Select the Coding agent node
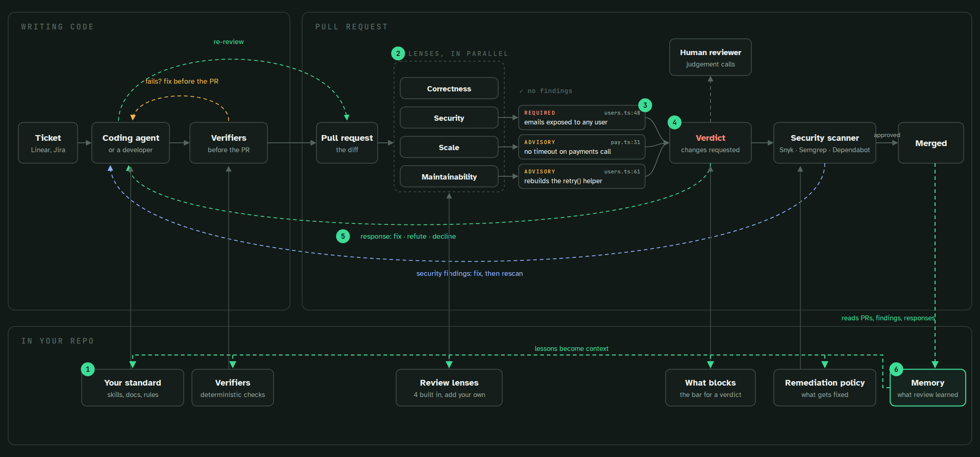980x457 pixels. (131, 143)
